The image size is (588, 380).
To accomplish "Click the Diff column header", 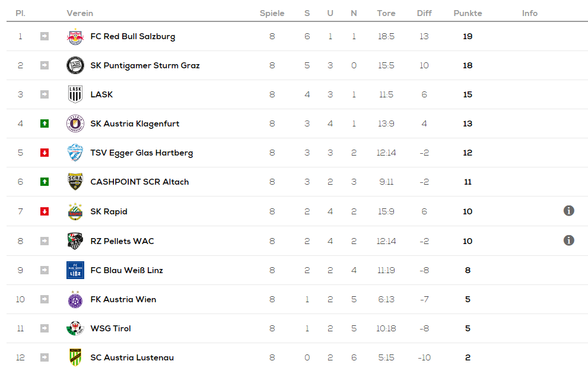I will 424,13.
